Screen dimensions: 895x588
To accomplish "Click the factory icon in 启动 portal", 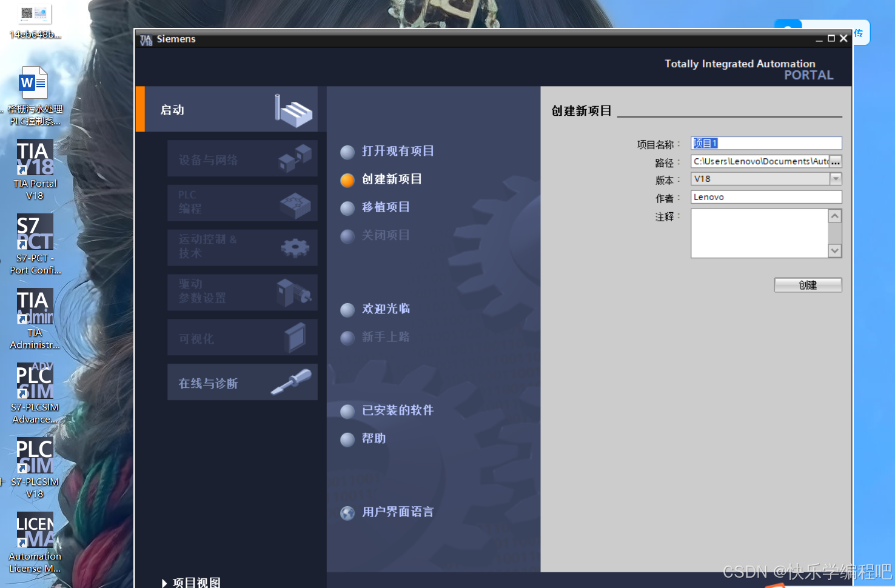I will pyautogui.click(x=293, y=110).
